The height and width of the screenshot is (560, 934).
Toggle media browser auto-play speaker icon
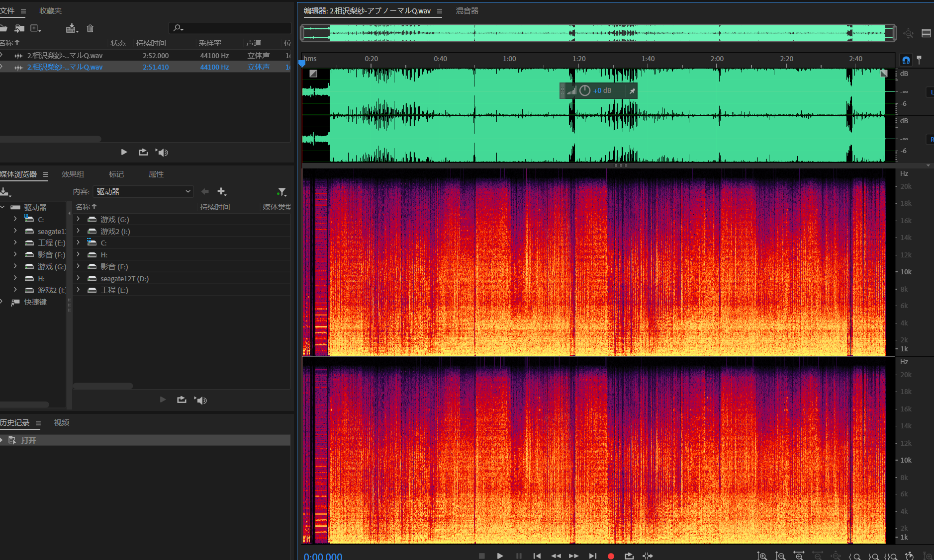tap(200, 400)
